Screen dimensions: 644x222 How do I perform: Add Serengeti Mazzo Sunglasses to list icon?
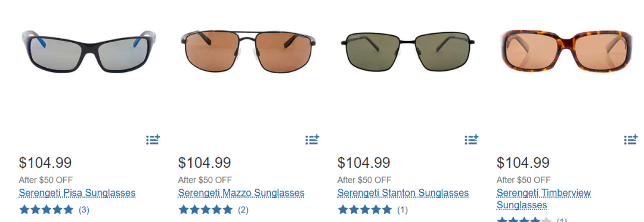tap(312, 140)
